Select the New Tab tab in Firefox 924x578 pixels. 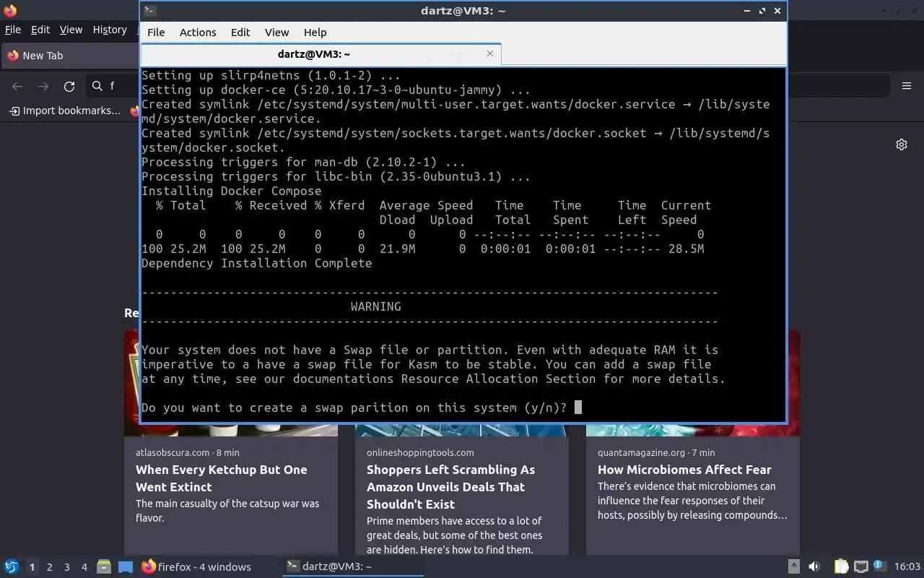point(71,56)
